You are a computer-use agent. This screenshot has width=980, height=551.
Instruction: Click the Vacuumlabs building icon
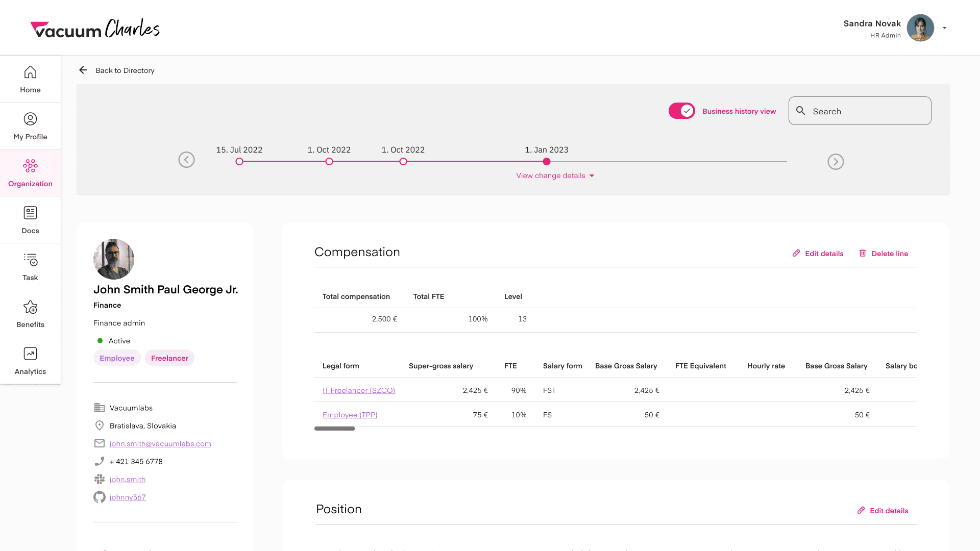tap(100, 408)
